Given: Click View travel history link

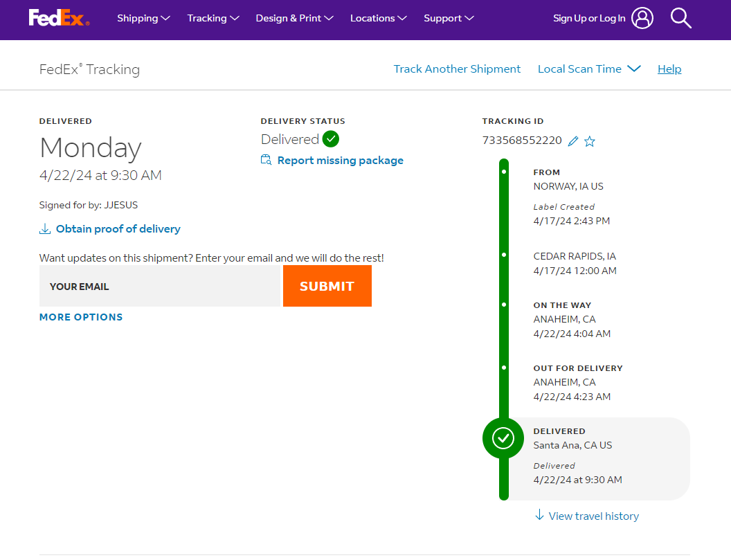Looking at the screenshot, I should click(593, 516).
